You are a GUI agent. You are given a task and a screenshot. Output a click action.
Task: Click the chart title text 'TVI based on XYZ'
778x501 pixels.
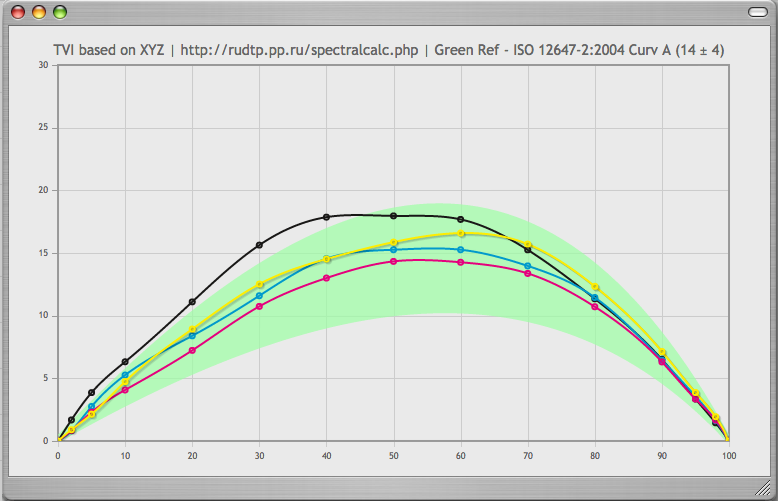click(x=109, y=50)
